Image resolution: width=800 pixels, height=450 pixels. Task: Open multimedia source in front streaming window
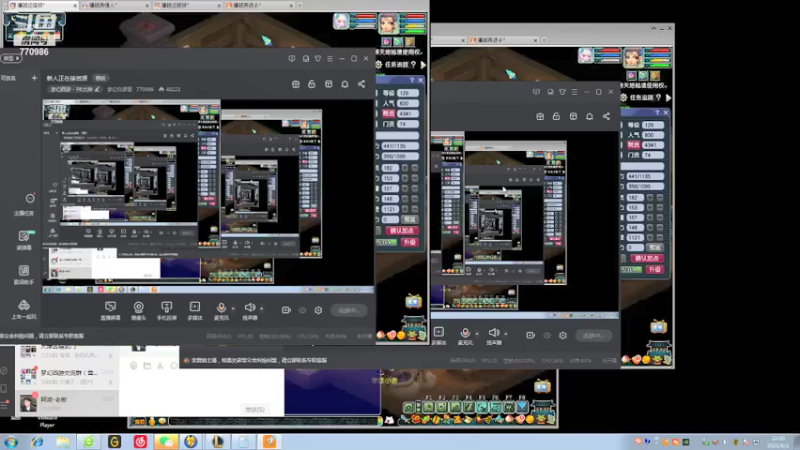click(x=195, y=310)
